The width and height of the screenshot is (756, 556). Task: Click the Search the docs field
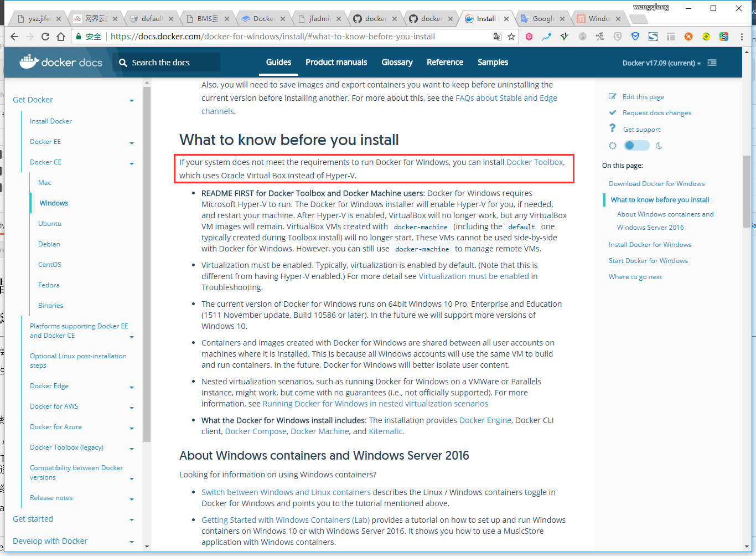point(167,62)
